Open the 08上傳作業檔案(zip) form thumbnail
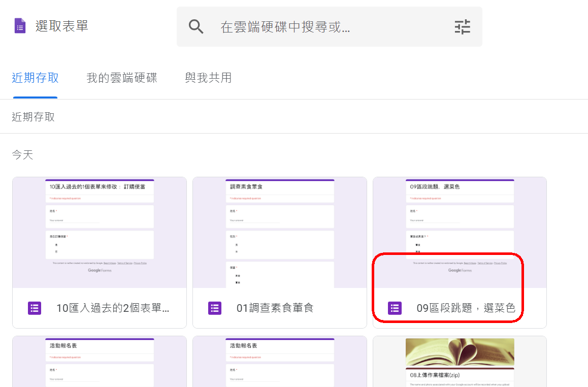The width and height of the screenshot is (588, 387). (x=460, y=376)
